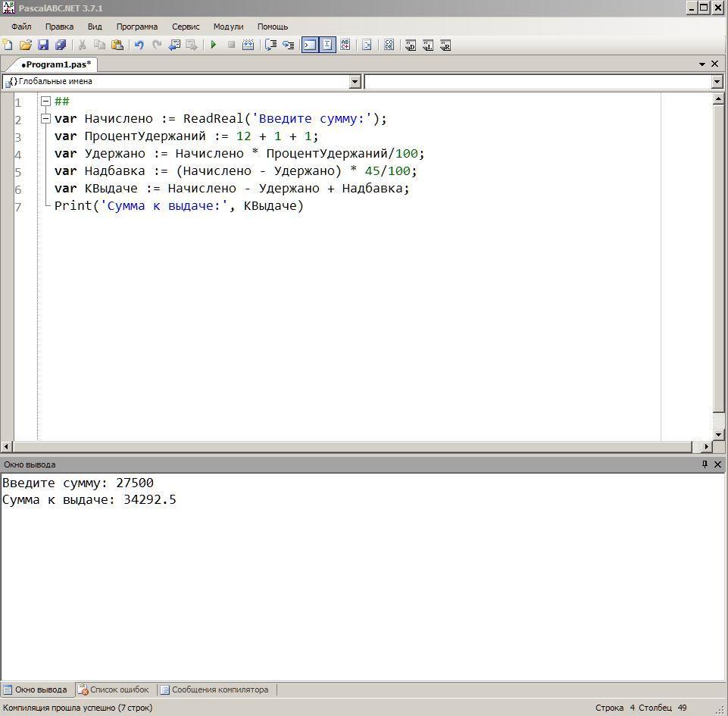Close the Окно вывода panel
The image size is (728, 716).
pos(717,464)
